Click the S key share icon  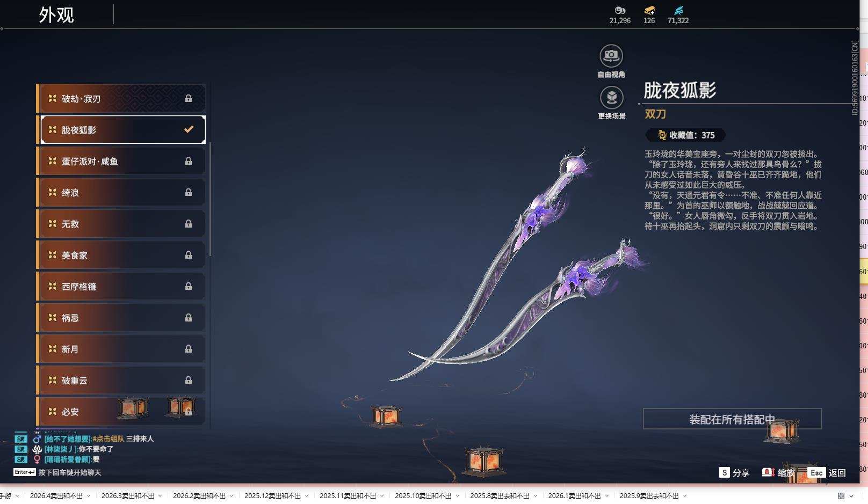click(x=725, y=472)
